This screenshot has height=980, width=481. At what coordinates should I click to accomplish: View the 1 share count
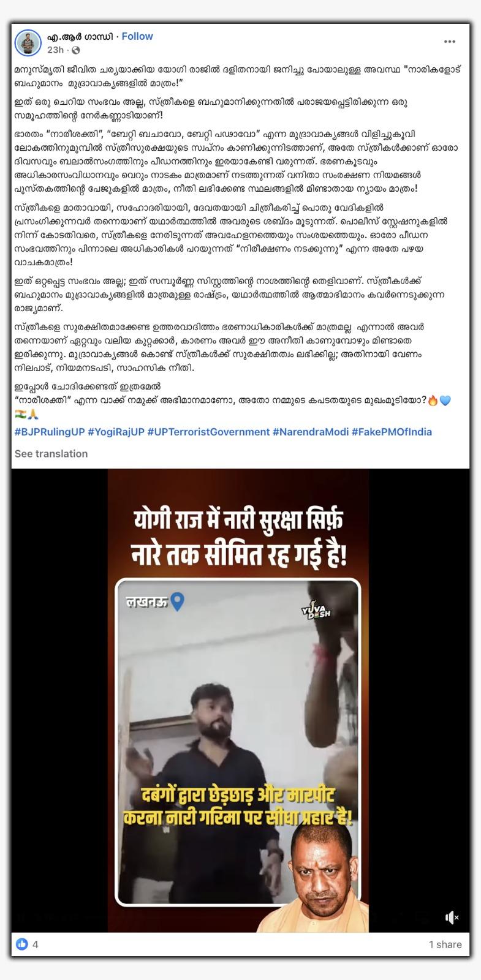click(x=445, y=944)
